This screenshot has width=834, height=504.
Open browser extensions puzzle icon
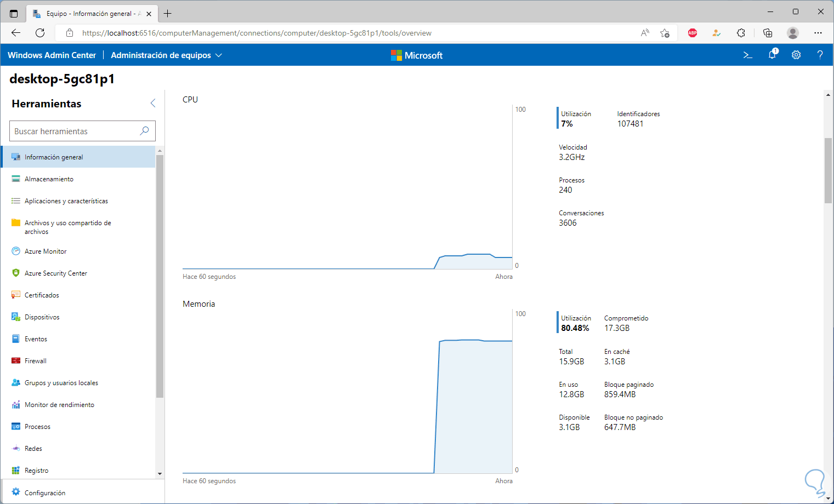(x=741, y=33)
